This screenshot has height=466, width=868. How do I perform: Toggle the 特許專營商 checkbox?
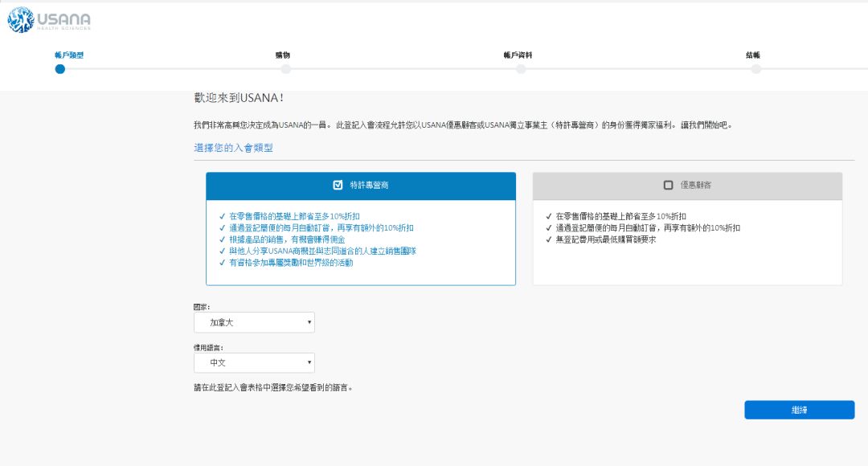point(338,185)
